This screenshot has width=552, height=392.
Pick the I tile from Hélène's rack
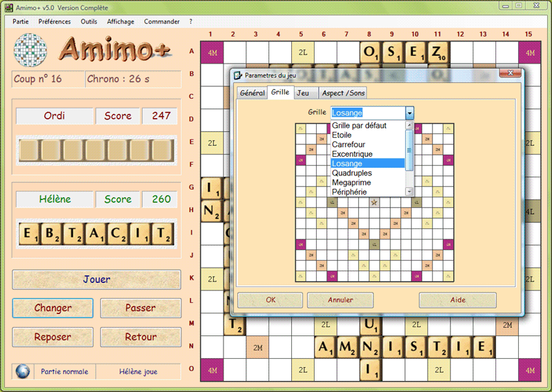click(139, 234)
